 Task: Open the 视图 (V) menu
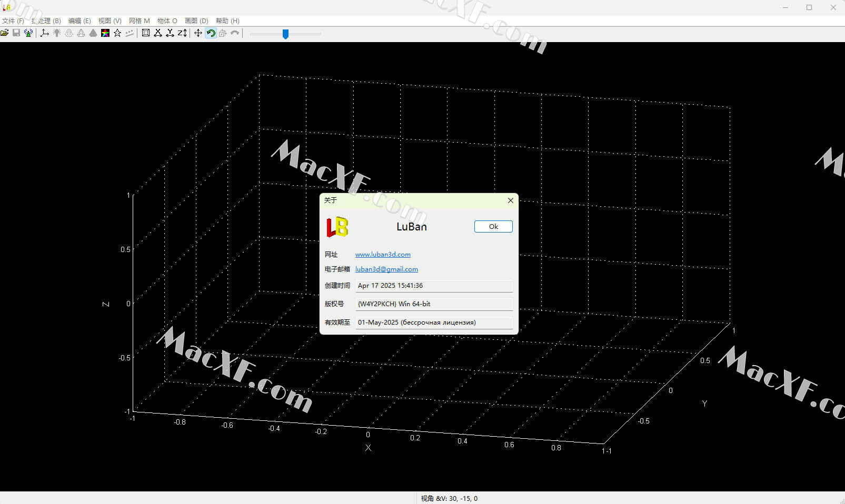[110, 21]
